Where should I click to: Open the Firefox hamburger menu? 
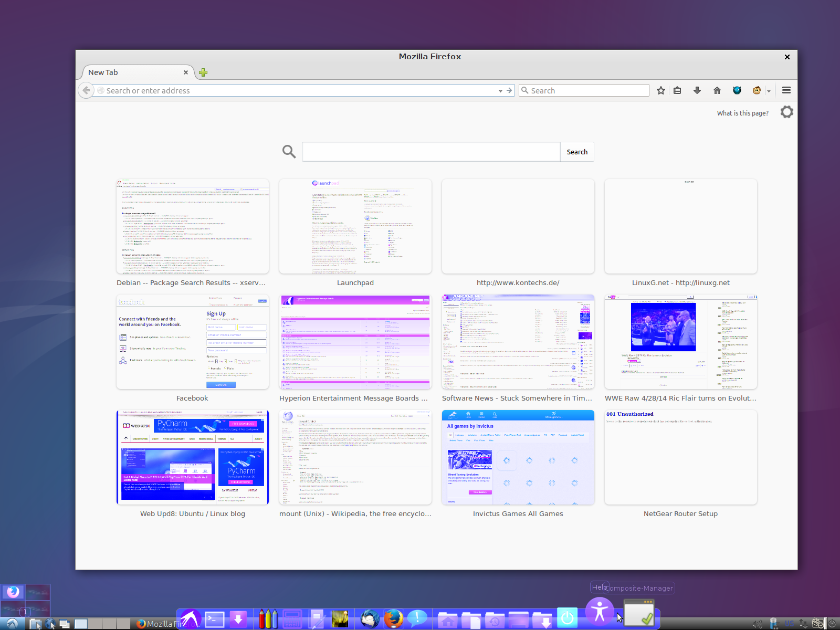[x=786, y=90]
